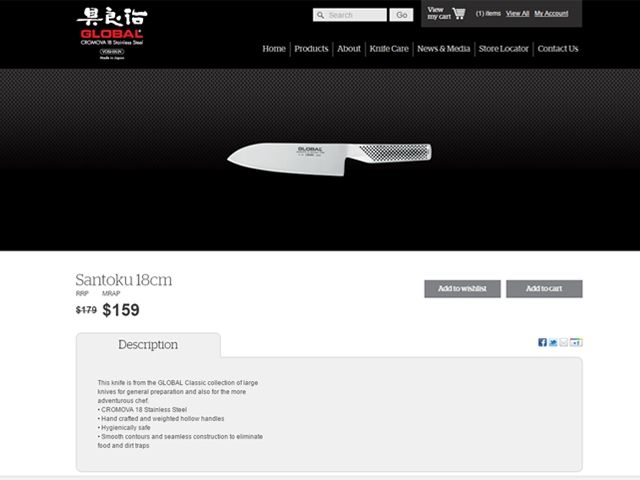Submit search with the Go button

coord(401,15)
